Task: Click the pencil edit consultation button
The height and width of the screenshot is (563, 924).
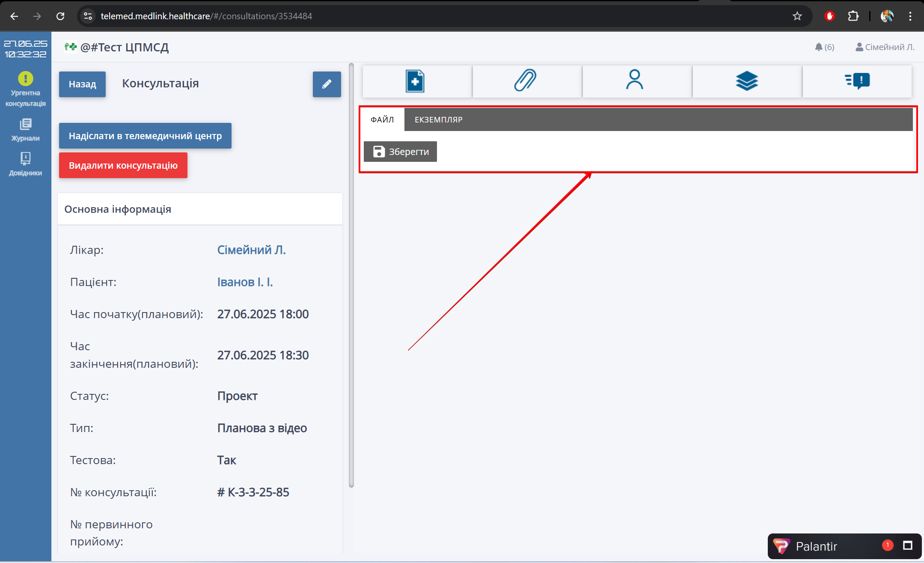Action: tap(327, 84)
